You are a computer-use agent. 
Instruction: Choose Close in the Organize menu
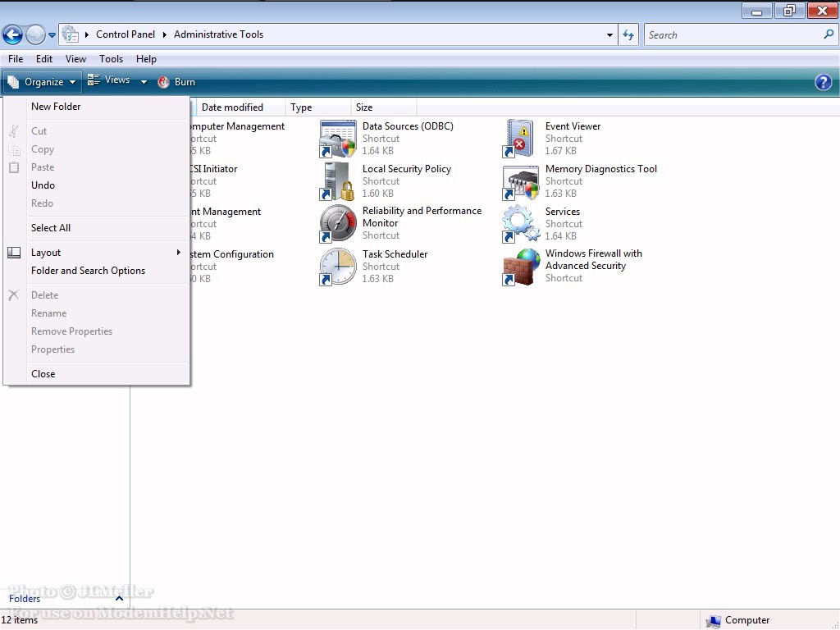pyautogui.click(x=97, y=374)
